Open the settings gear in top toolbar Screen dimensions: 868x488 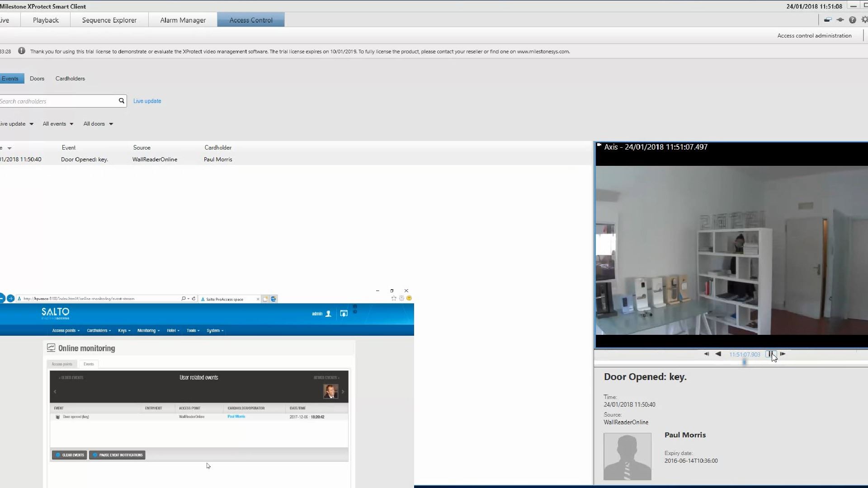pyautogui.click(x=864, y=20)
